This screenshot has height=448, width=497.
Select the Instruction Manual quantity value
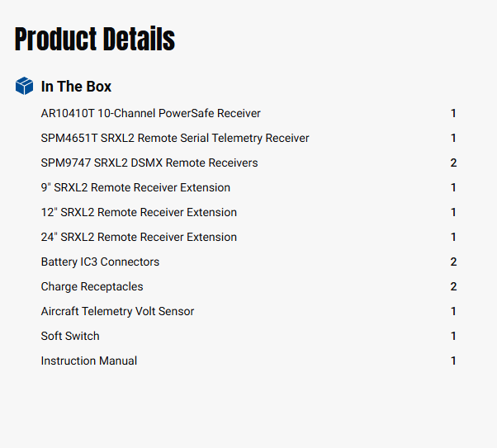click(453, 361)
